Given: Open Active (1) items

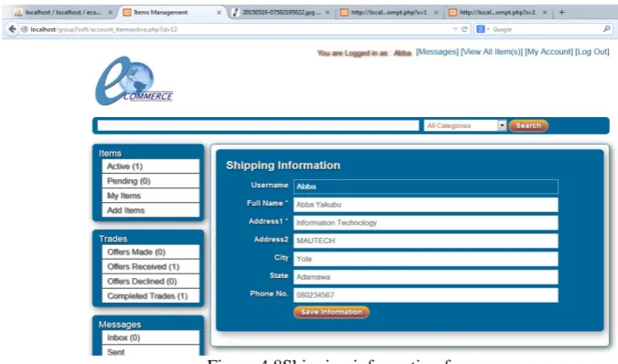Looking at the screenshot, I should pyautogui.click(x=150, y=166).
